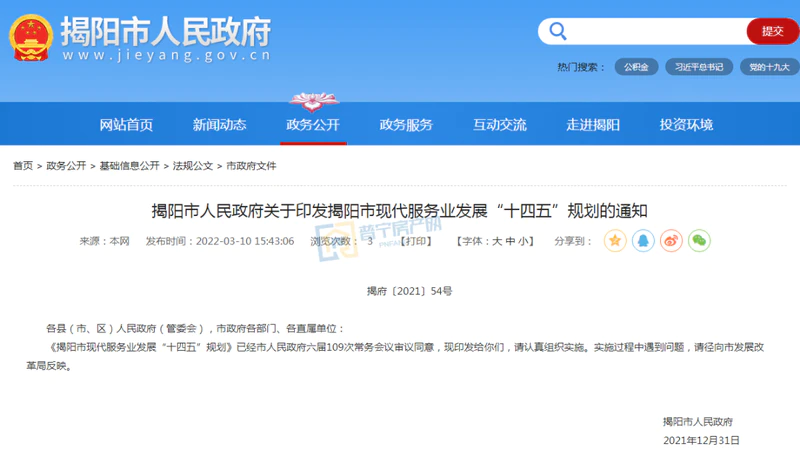The width and height of the screenshot is (800, 450).
Task: Select the 习近平总书记 hot search tag
Action: coord(699,67)
